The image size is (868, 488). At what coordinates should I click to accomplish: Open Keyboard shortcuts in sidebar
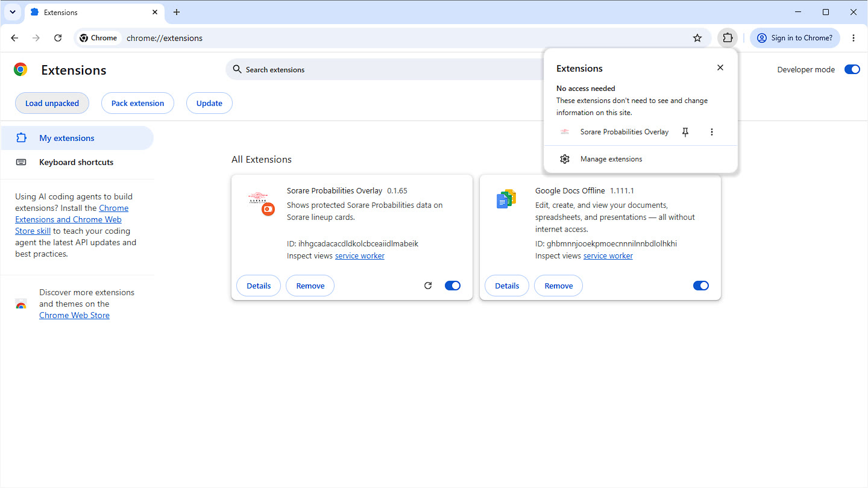click(77, 162)
